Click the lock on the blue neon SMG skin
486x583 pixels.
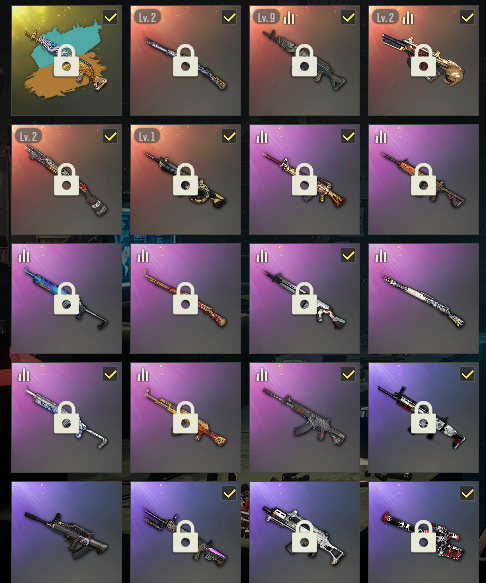[66, 298]
